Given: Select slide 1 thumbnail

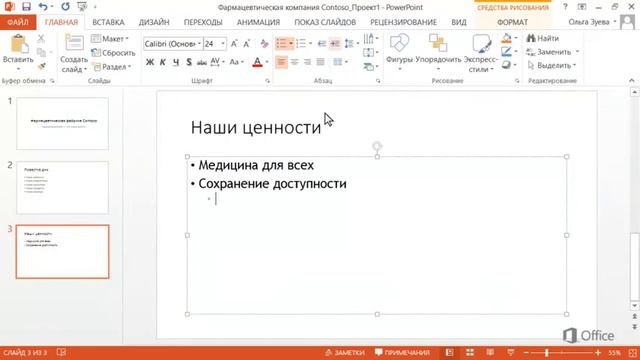Looking at the screenshot, I should (x=62, y=123).
